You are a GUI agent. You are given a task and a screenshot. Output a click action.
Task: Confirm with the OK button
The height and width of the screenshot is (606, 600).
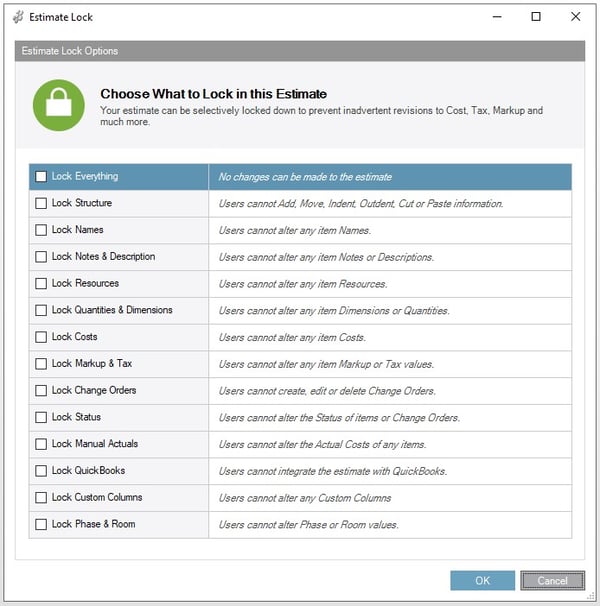[482, 580]
